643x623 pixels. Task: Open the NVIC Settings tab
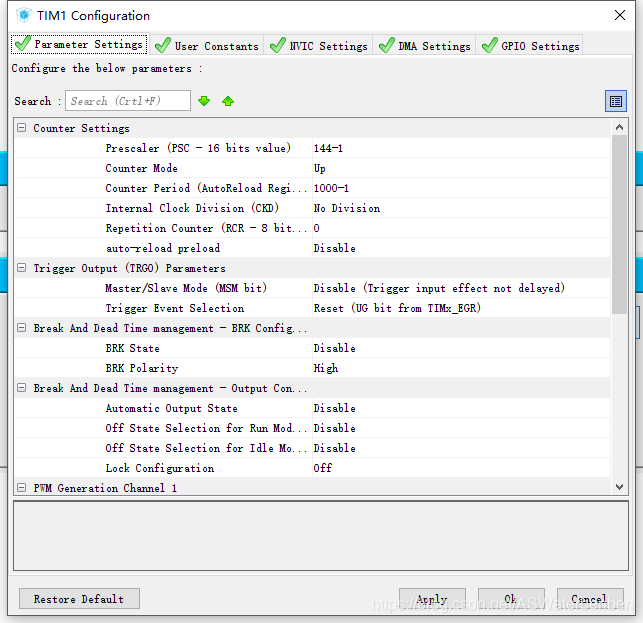tap(318, 46)
